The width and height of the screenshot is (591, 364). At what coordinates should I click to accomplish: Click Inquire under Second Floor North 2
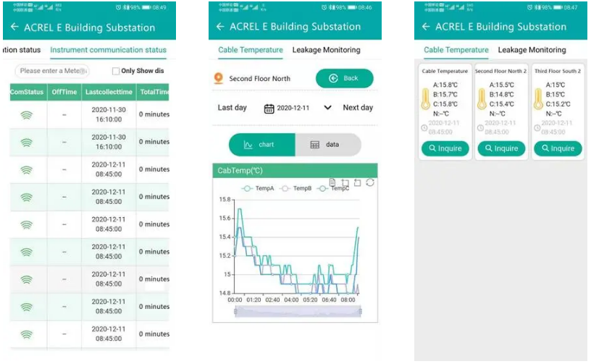[500, 148]
